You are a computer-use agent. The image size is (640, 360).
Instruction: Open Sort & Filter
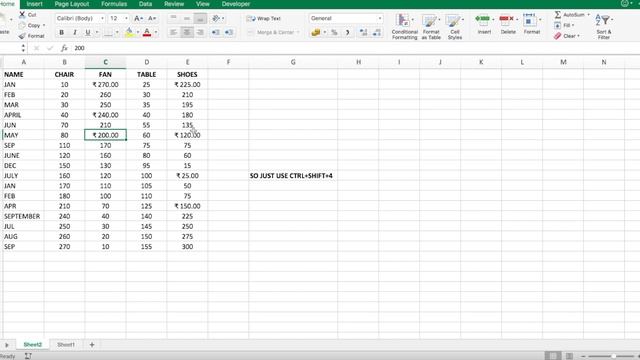603,26
